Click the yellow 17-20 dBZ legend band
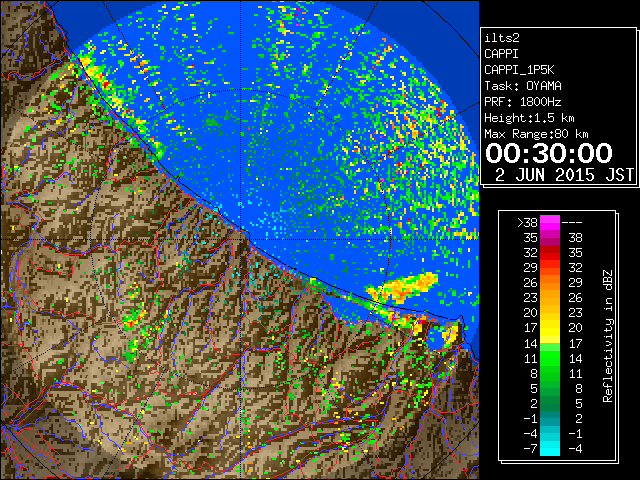 tap(550, 328)
